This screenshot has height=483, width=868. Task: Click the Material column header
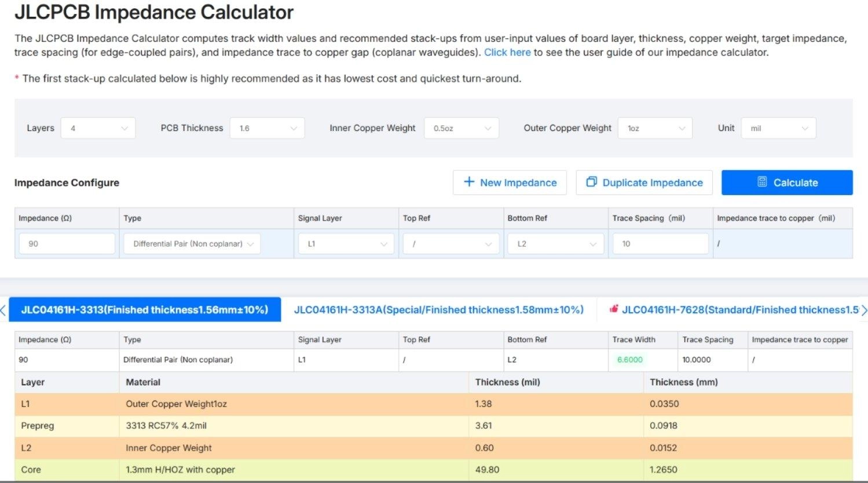point(143,382)
